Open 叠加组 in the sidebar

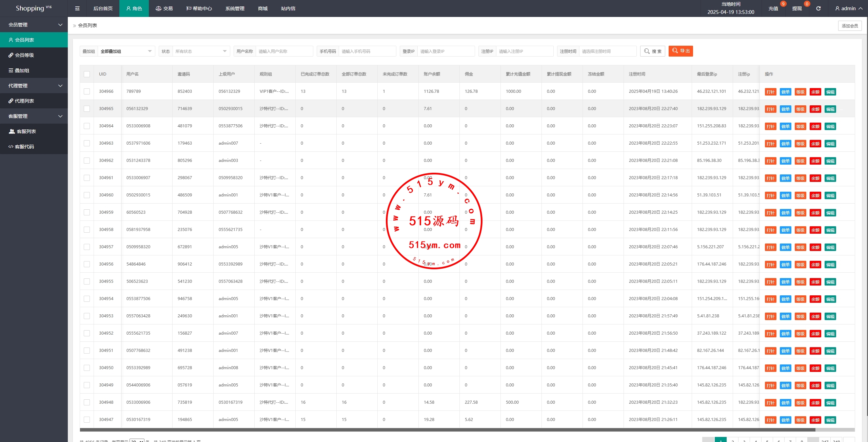point(22,70)
